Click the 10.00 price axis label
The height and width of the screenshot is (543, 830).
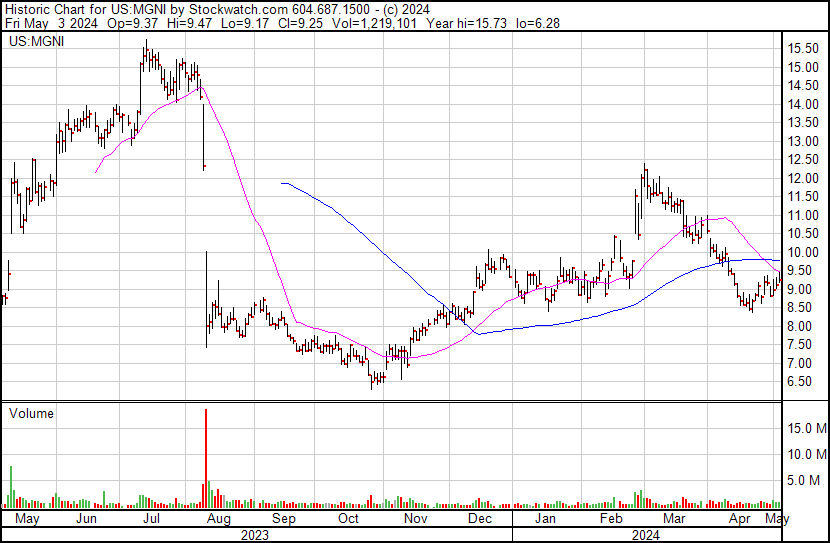[x=802, y=252]
